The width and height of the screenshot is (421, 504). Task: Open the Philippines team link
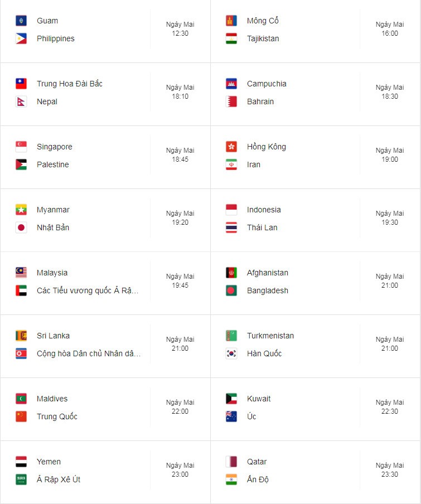56,38
